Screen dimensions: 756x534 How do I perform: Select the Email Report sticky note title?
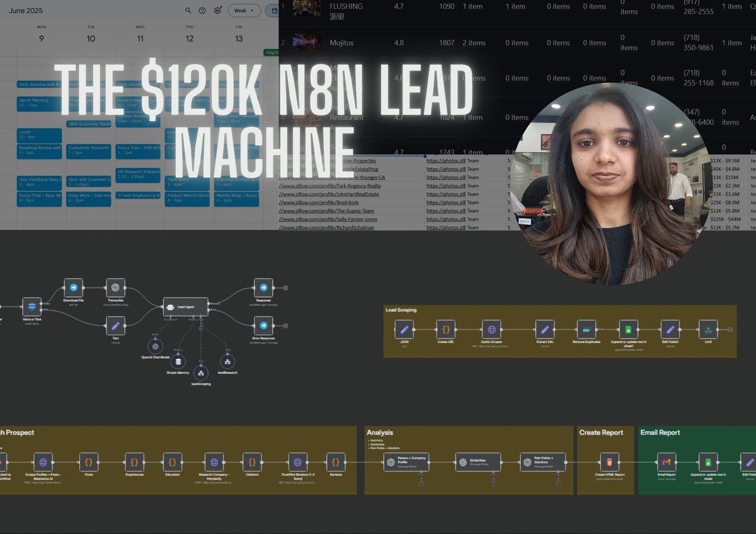[x=660, y=433]
